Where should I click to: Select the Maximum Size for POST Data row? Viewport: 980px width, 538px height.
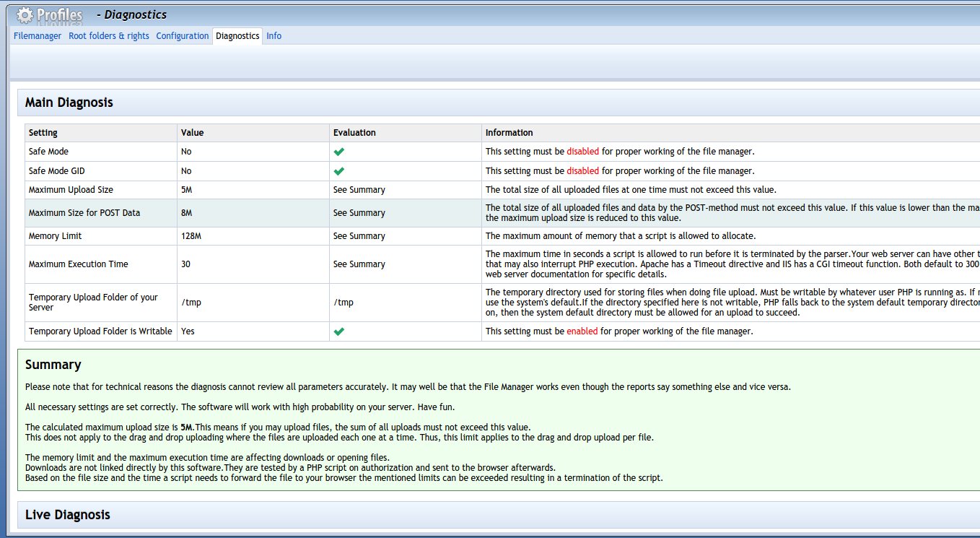(x=84, y=213)
